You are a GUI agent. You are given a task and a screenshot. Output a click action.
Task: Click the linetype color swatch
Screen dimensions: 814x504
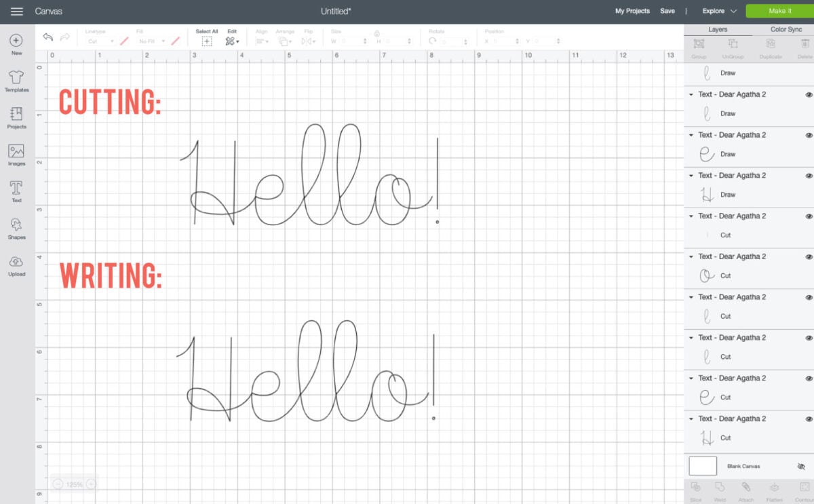pyautogui.click(x=124, y=41)
